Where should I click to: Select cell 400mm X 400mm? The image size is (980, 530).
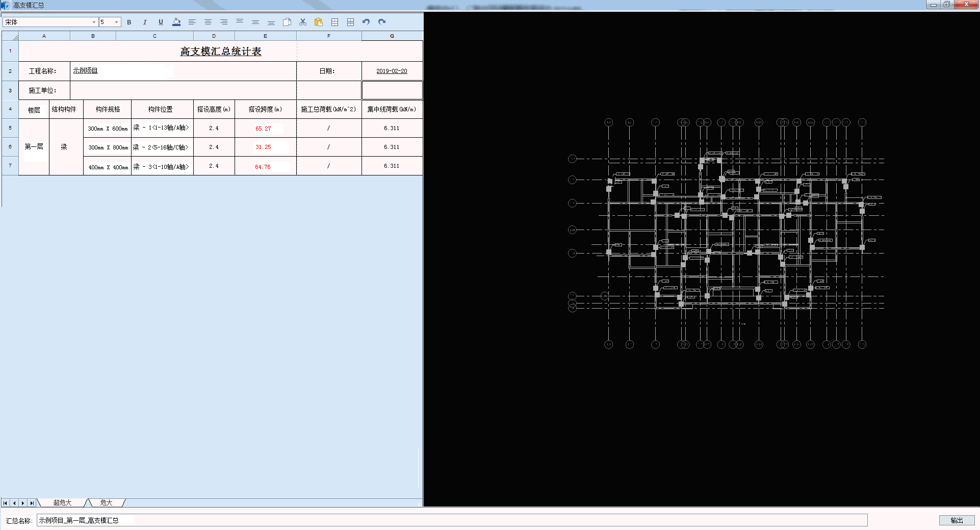pos(108,167)
